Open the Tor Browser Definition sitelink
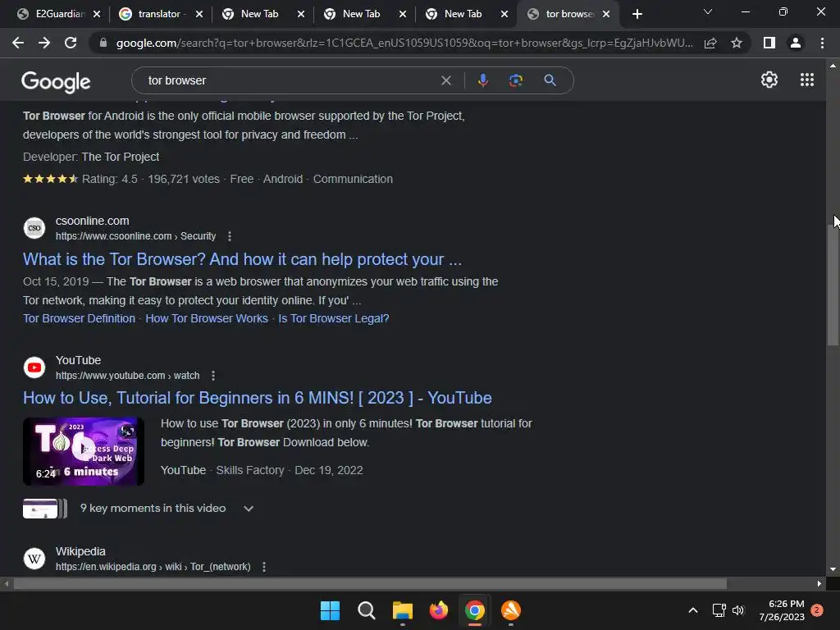Viewport: 840px width, 630px height. pos(79,318)
